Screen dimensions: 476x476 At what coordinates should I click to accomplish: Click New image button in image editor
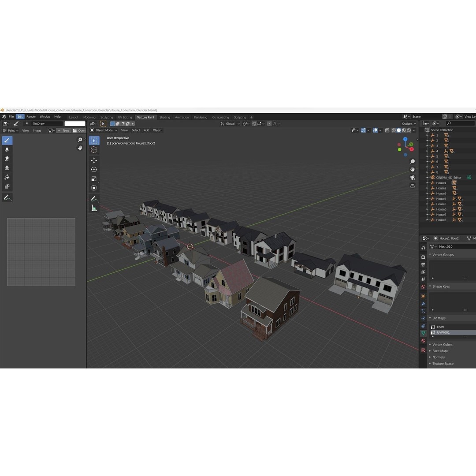[x=63, y=130]
